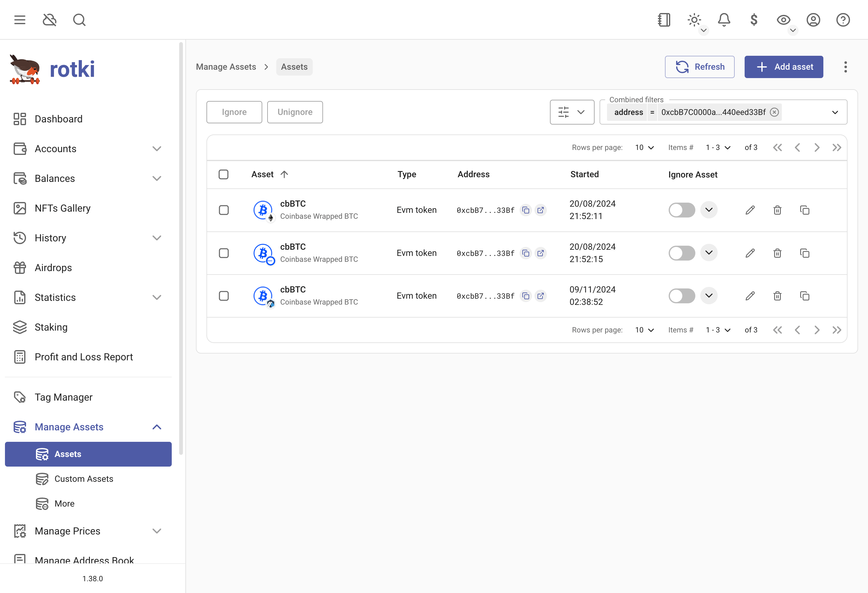The image size is (868, 593).
Task: Toggle ignore switch for cbBTC started 21:52:15
Action: click(x=682, y=253)
